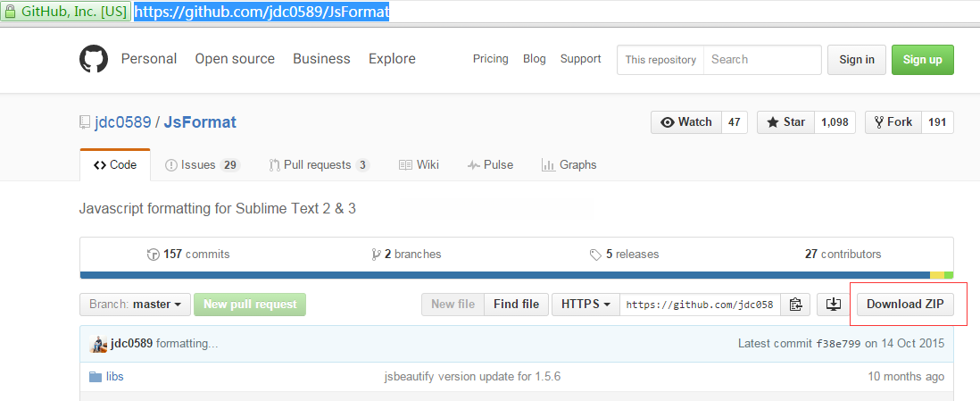The width and height of the screenshot is (980, 401).
Task: Switch to the Issues tab
Action: (x=203, y=165)
